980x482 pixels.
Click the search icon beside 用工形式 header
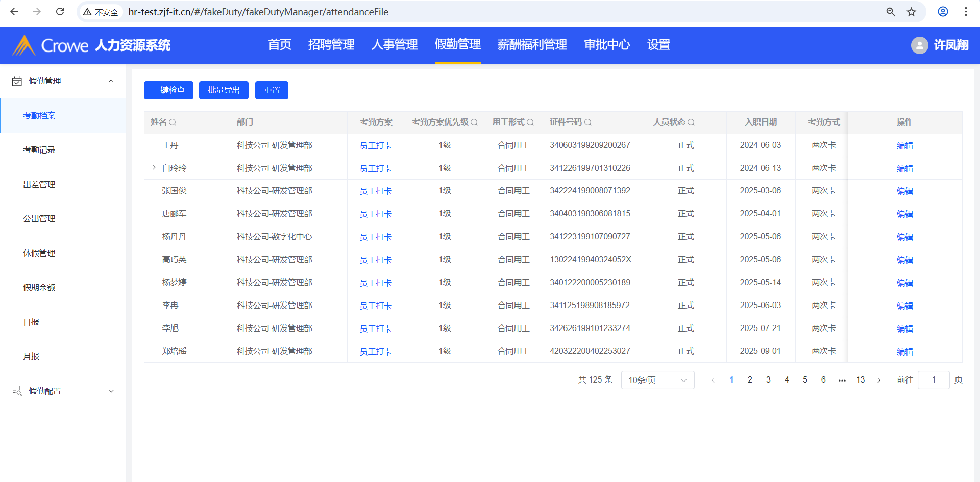click(x=530, y=122)
